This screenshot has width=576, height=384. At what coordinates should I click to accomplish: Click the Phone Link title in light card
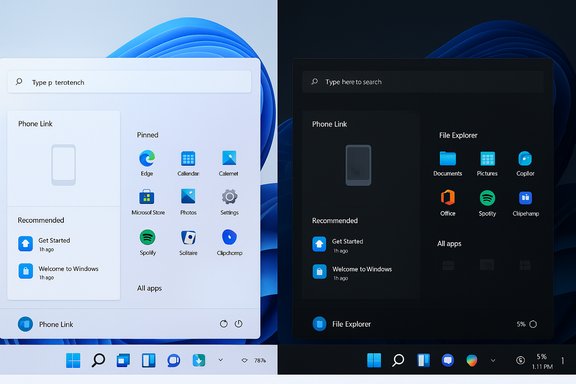point(35,124)
